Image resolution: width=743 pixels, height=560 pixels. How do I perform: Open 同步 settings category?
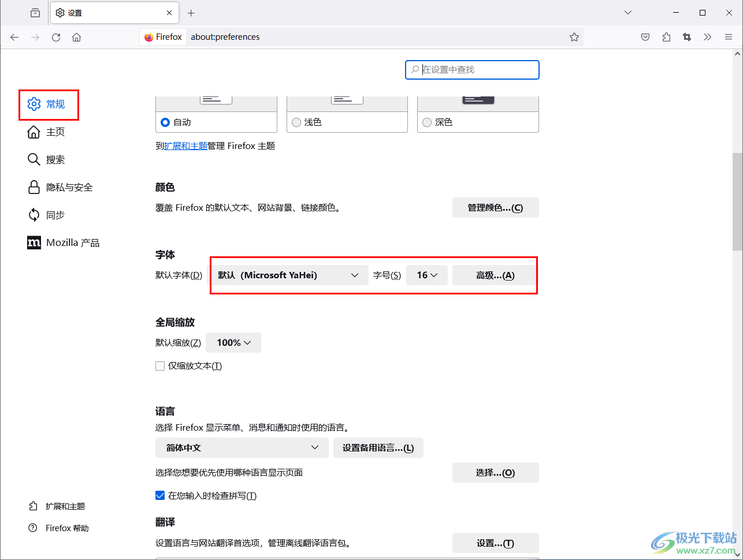[x=46, y=215]
